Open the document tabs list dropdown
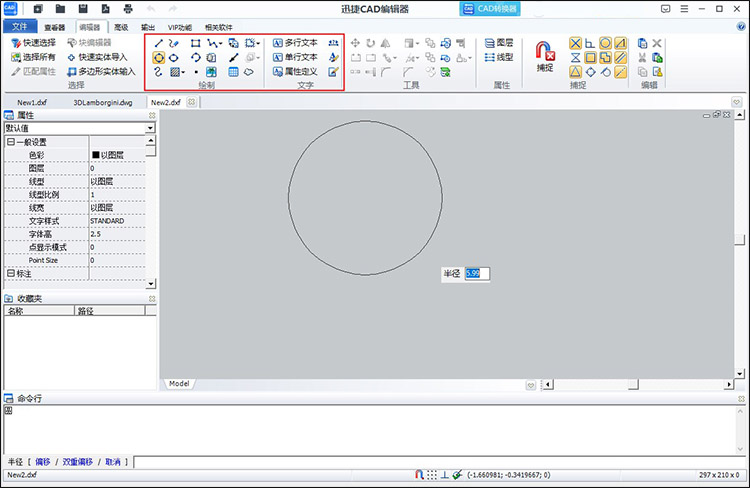 click(737, 102)
